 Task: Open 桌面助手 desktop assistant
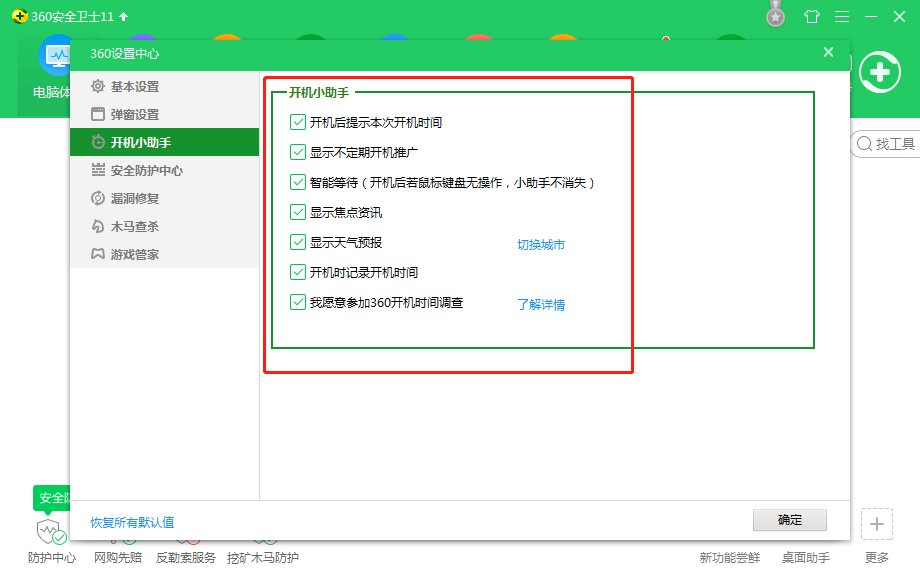click(806, 557)
